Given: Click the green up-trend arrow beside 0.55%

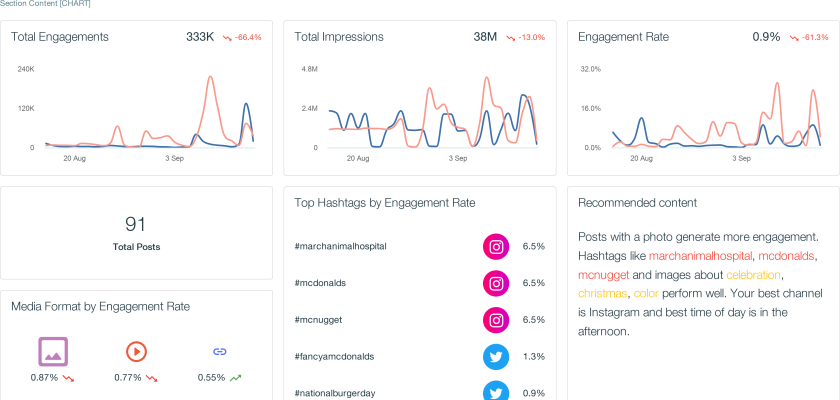Looking at the screenshot, I should pyautogui.click(x=235, y=378).
